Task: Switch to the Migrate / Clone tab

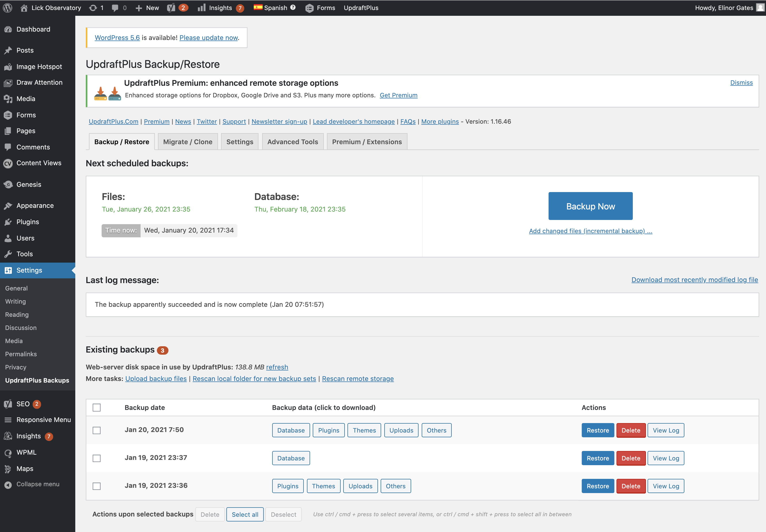Action: coord(188,142)
